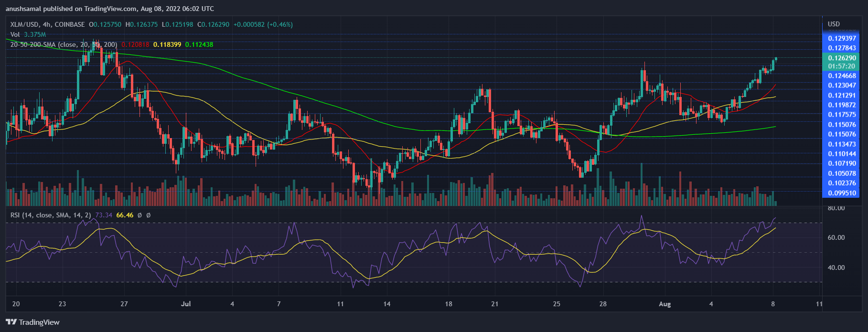Click the green SMA value 0.112438

199,44
